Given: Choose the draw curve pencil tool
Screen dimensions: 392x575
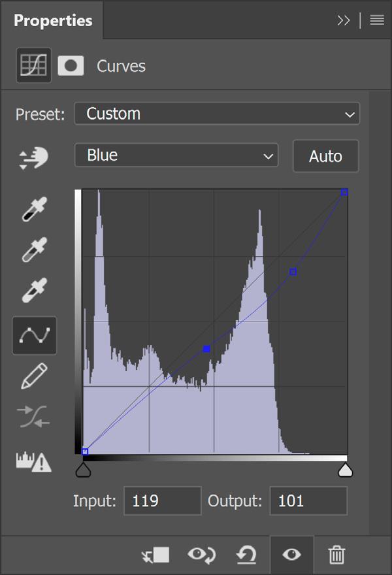Looking at the screenshot, I should pyautogui.click(x=34, y=376).
